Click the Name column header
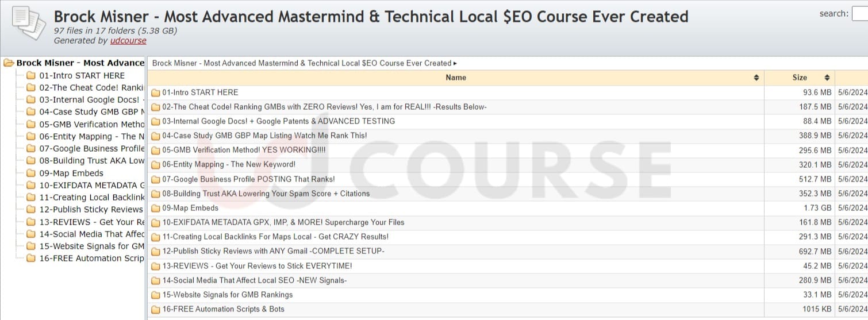This screenshot has width=868, height=320. tap(456, 78)
